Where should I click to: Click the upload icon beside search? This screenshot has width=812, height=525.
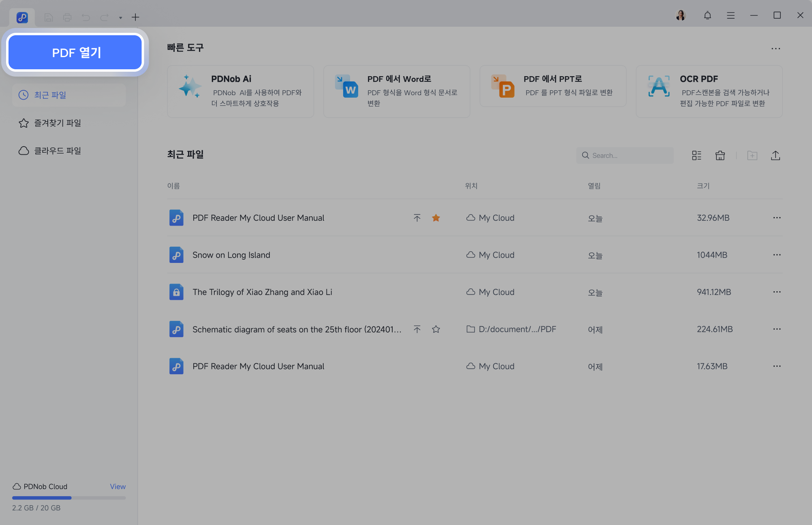click(x=775, y=156)
